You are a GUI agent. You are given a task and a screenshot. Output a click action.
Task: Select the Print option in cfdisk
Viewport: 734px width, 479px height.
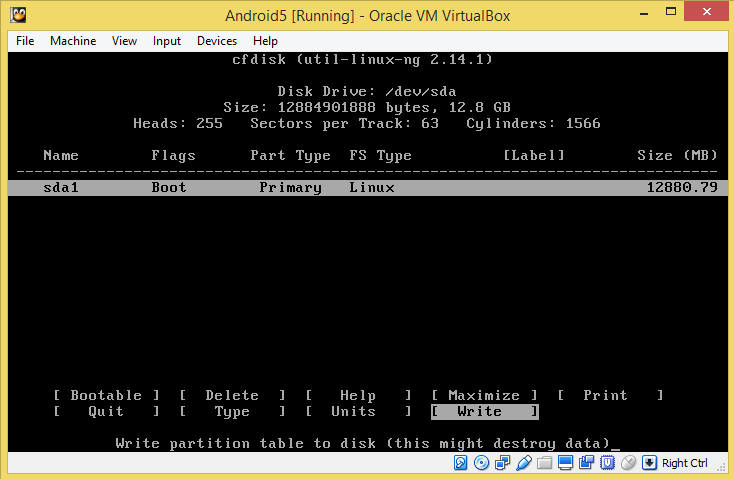pos(610,395)
